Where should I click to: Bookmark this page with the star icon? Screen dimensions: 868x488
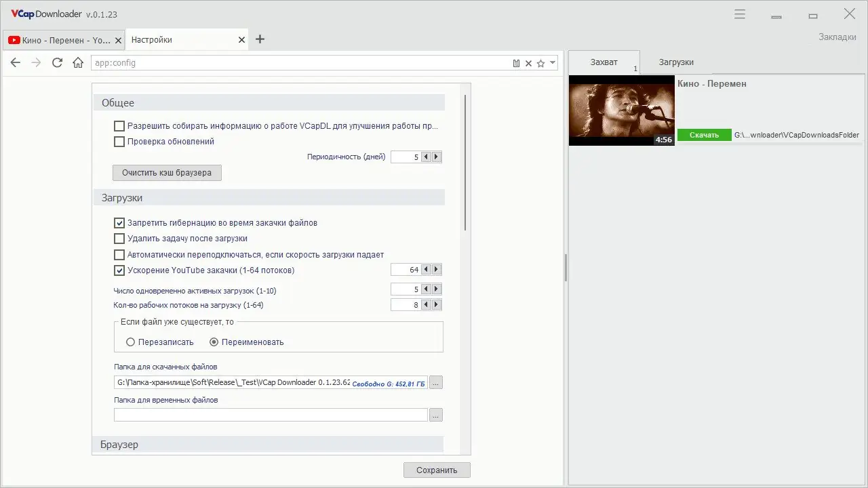click(x=540, y=63)
